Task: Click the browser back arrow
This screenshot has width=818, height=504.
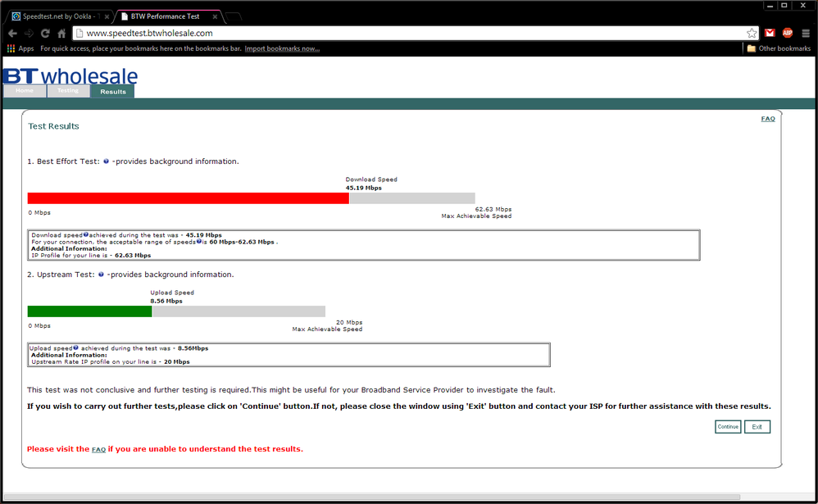Action: pyautogui.click(x=12, y=34)
